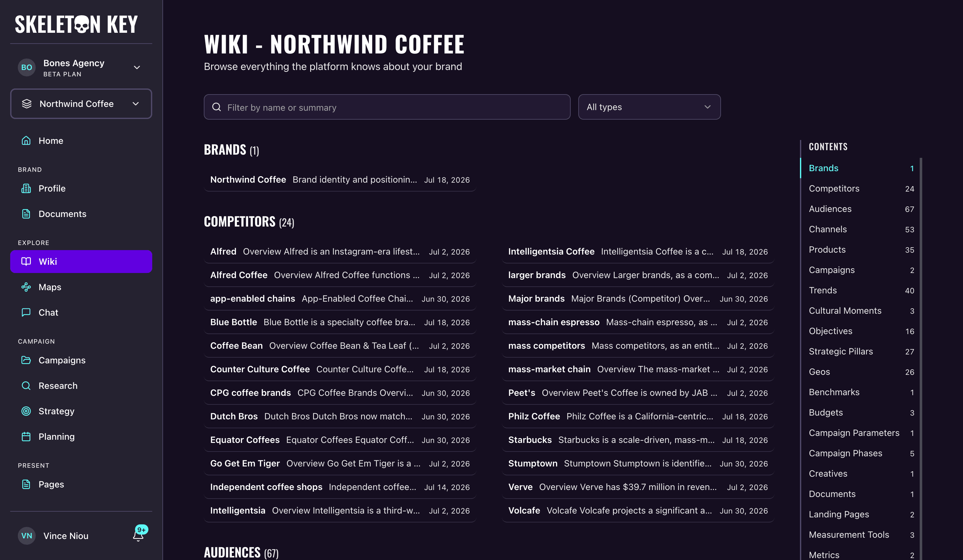Click the Profile building icon
Screen dimensions: 963x560
click(26, 188)
